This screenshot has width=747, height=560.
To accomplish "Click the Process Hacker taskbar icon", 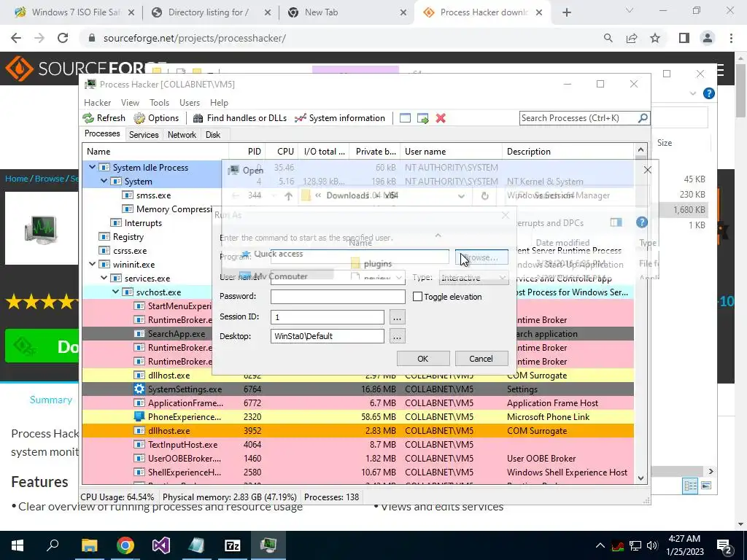I will [x=268, y=545].
